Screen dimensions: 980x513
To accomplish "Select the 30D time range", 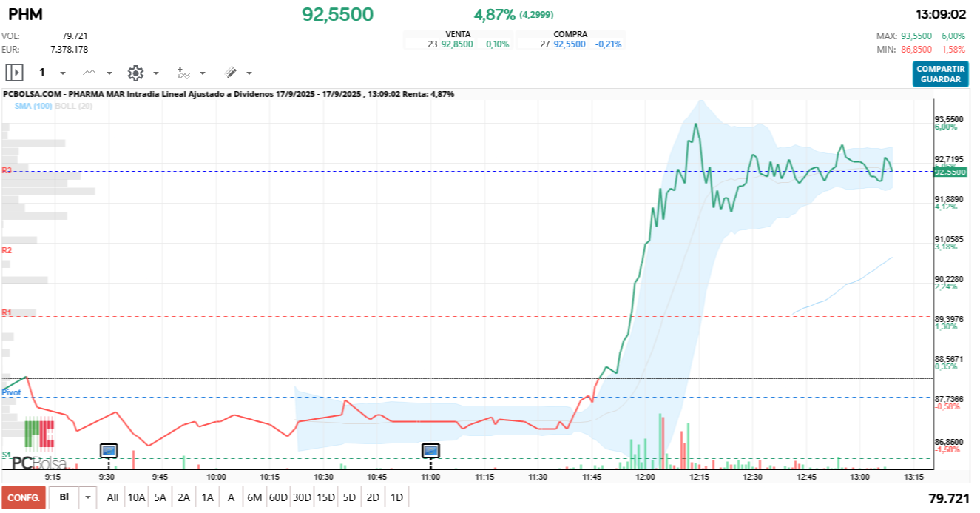I will [302, 497].
